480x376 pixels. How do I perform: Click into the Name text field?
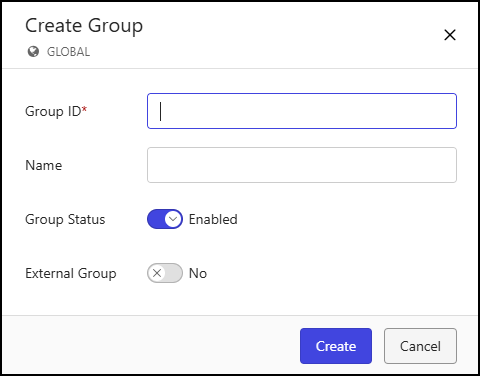[x=302, y=165]
